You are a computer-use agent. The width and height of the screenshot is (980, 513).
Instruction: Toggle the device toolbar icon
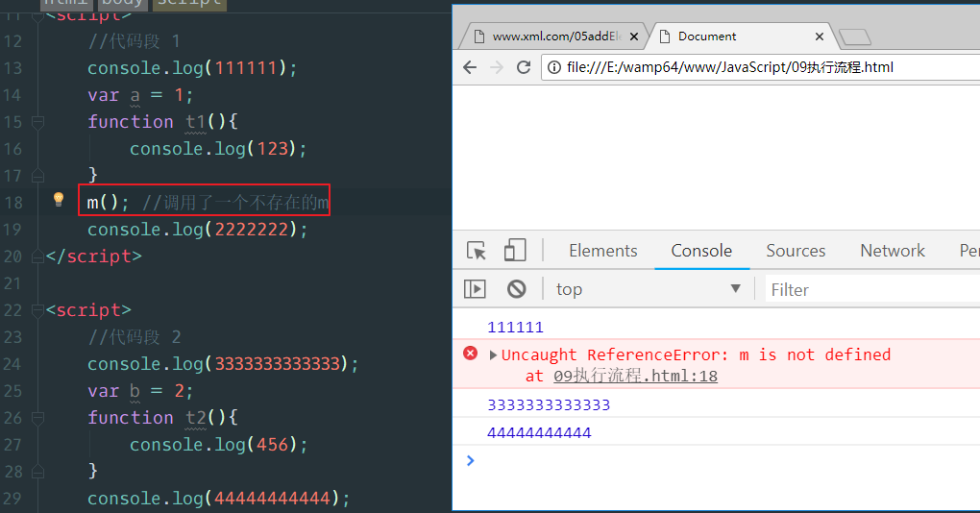pos(514,250)
